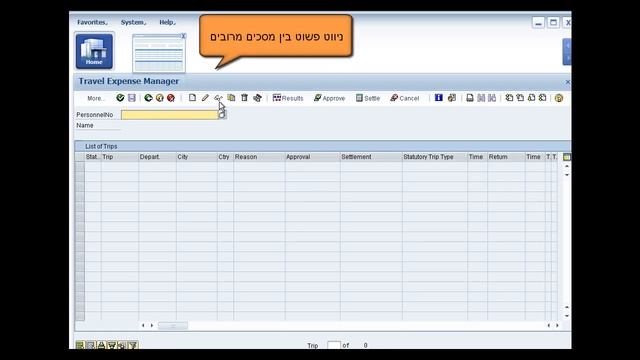Click the Depart. column header
This screenshot has width=640, height=360.
click(158, 157)
